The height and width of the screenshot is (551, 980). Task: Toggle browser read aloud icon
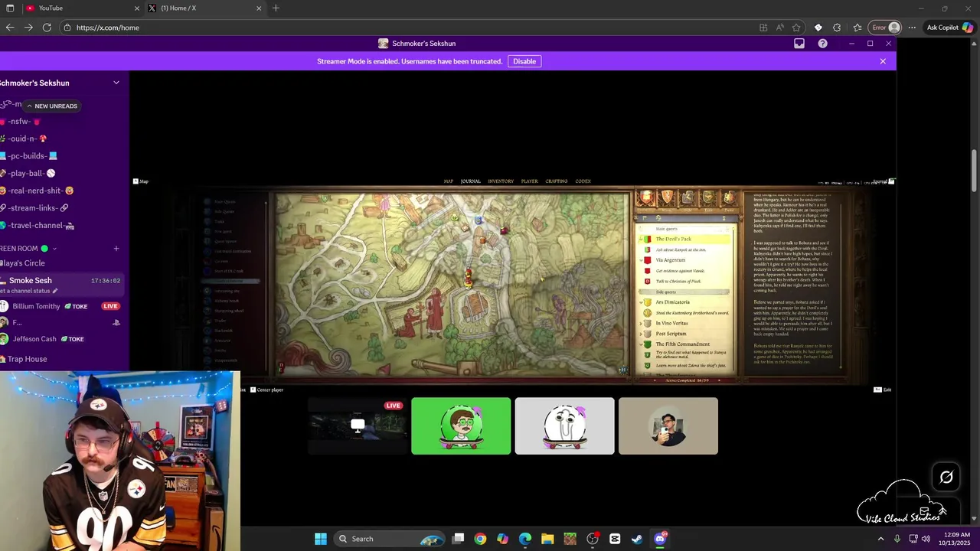point(780,28)
